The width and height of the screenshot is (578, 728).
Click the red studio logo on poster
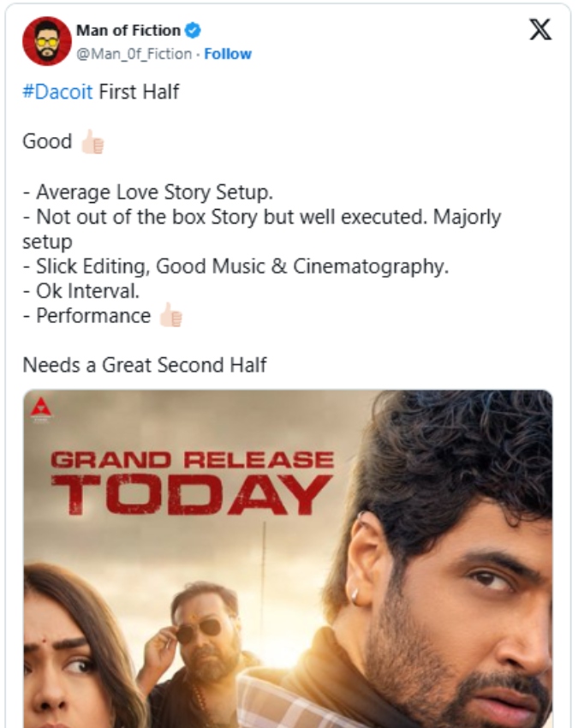click(x=41, y=409)
